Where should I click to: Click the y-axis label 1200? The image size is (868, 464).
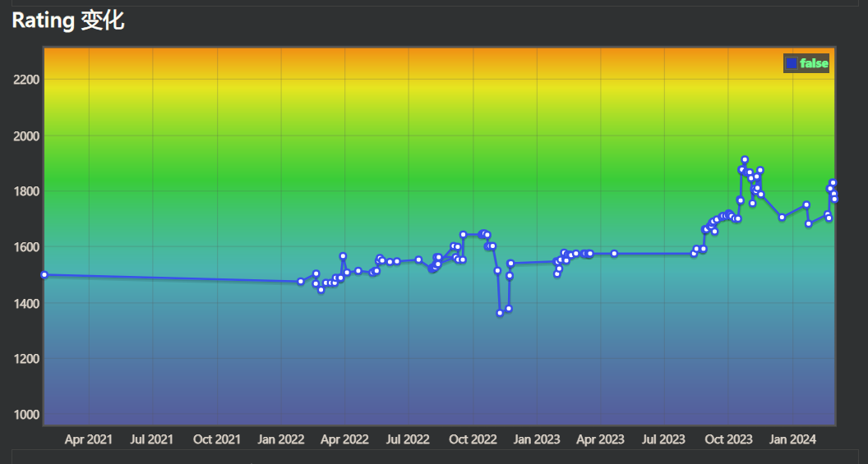pos(26,359)
